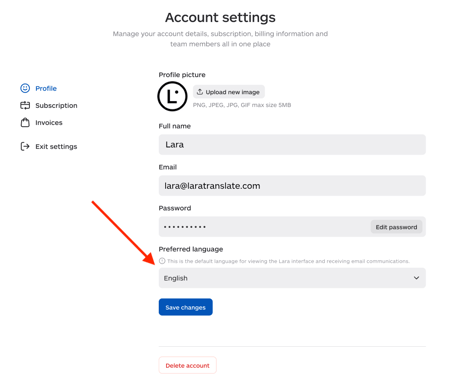The height and width of the screenshot is (383, 450).
Task: Focus the Full name field containing Lara
Action: (x=292, y=145)
